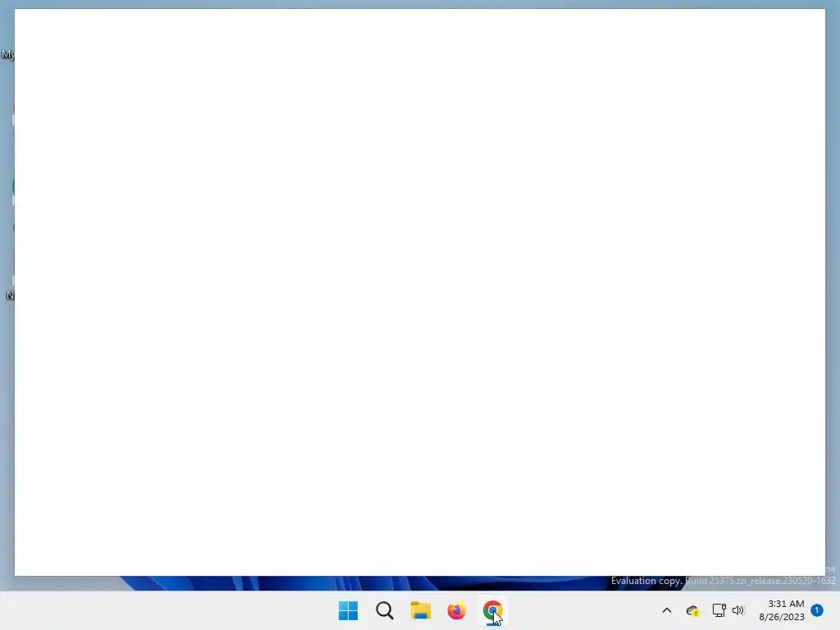Open network status tray icon
The image size is (840, 630).
tap(719, 610)
